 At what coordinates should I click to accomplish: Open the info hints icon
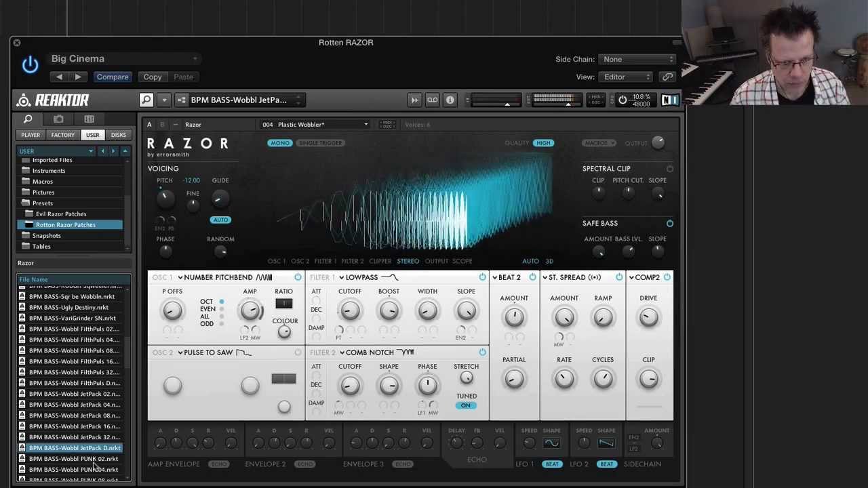450,100
